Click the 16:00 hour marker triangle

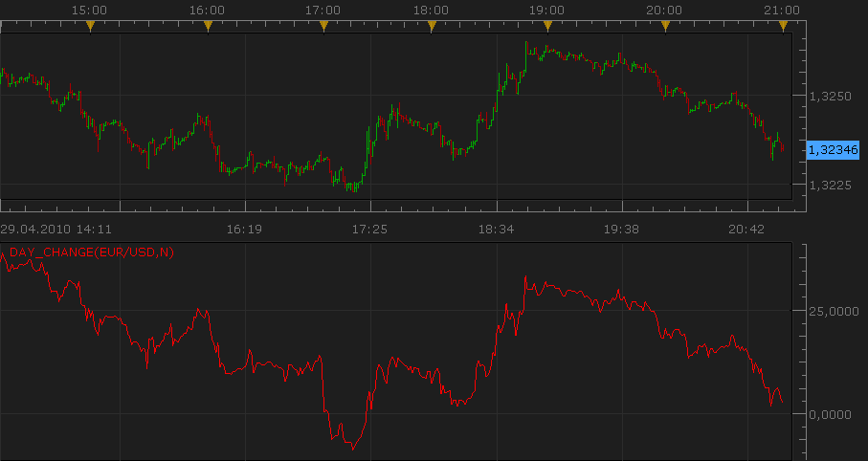208,26
